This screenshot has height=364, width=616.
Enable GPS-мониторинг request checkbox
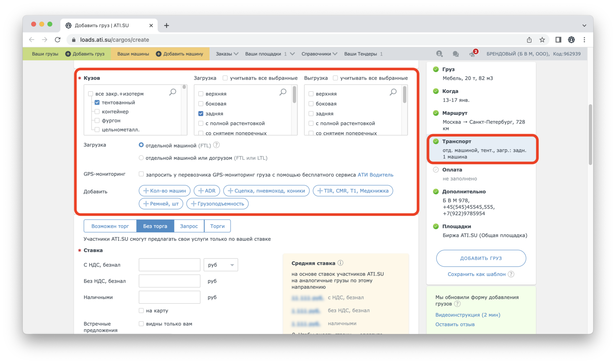coord(141,174)
